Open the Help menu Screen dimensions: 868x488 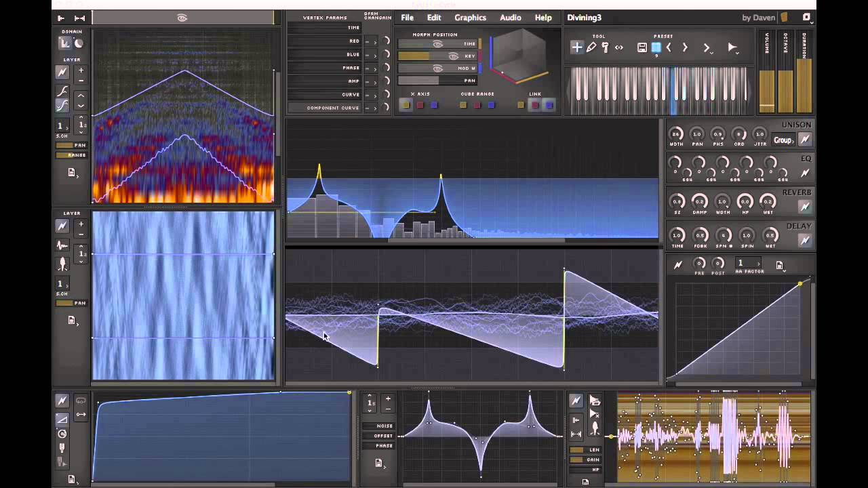(543, 18)
